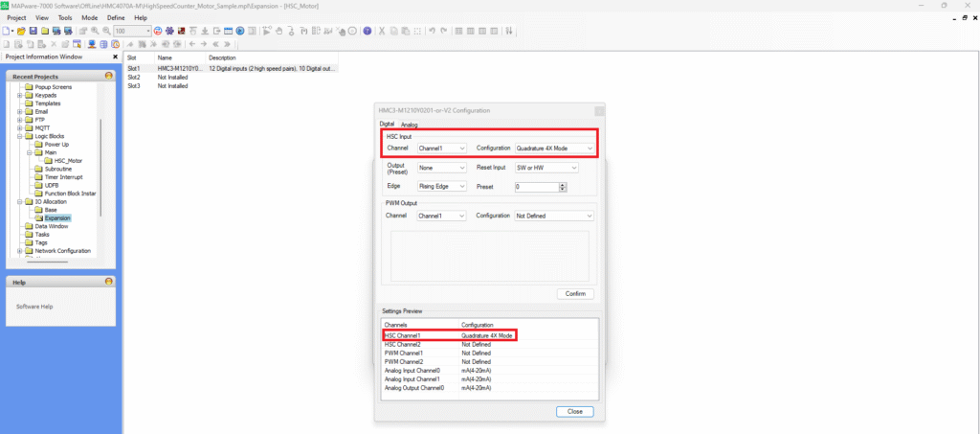This screenshot has height=434, width=980.
Task: Click the right arrow navigation icon
Action: pyautogui.click(x=204, y=44)
